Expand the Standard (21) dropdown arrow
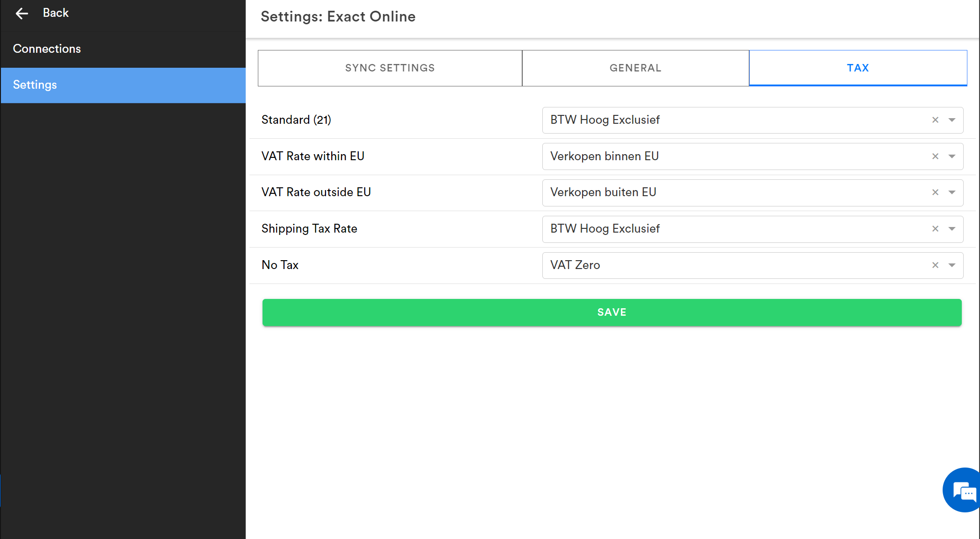The height and width of the screenshot is (539, 980). click(x=952, y=120)
